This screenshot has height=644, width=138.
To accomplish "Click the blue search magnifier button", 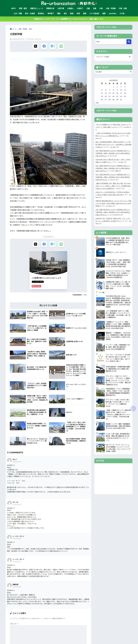I will point(129,42).
